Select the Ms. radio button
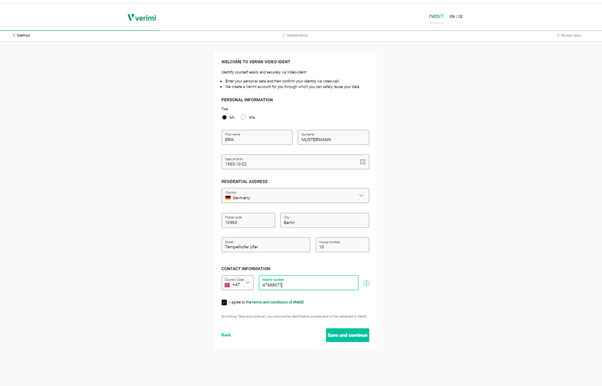602x386 pixels. click(243, 117)
